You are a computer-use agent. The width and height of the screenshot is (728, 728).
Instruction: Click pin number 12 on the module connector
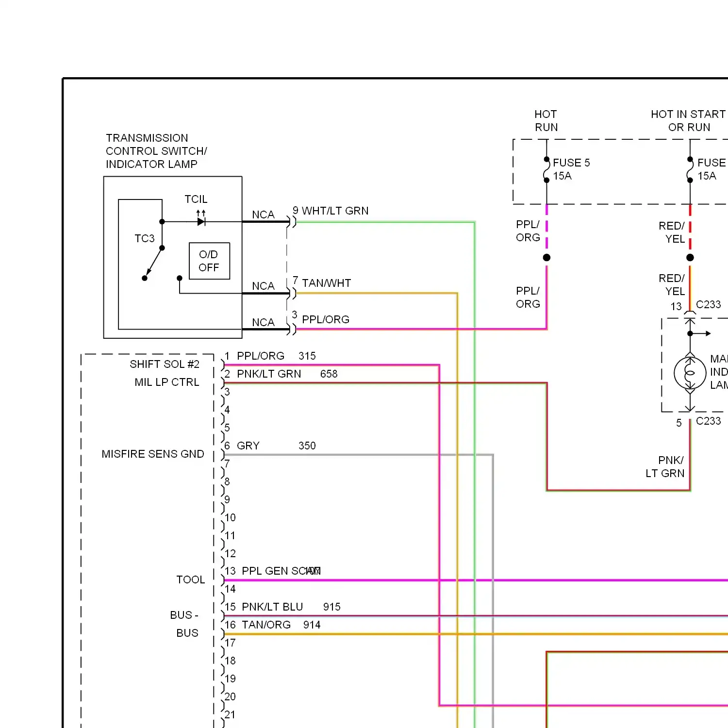[230, 553]
